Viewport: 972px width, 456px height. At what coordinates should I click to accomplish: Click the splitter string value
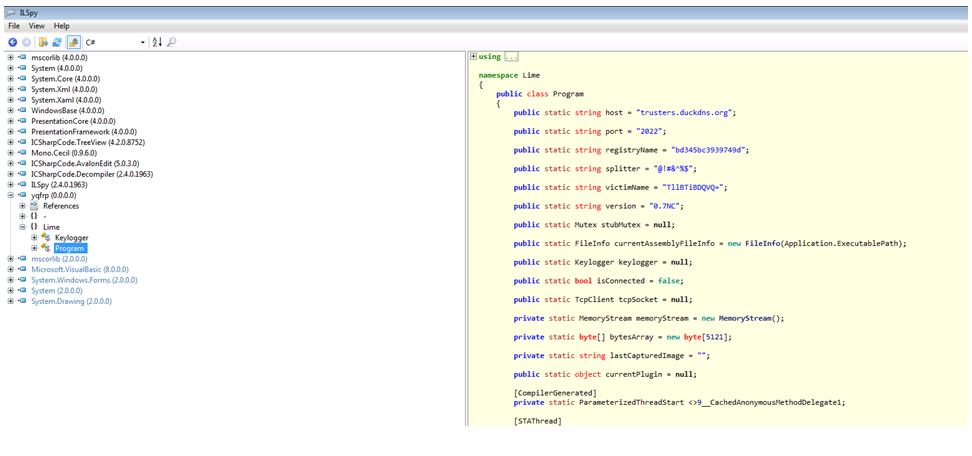tap(673, 169)
